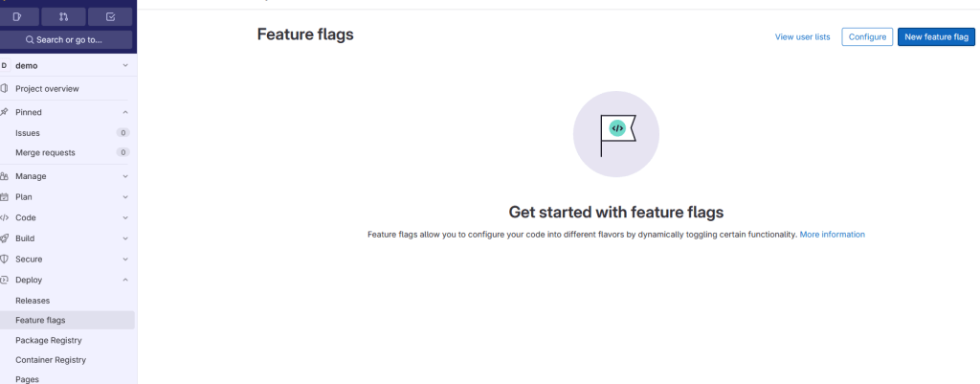Expand the Plan section chevron
Viewport: 980px width, 384px height.
click(x=125, y=197)
